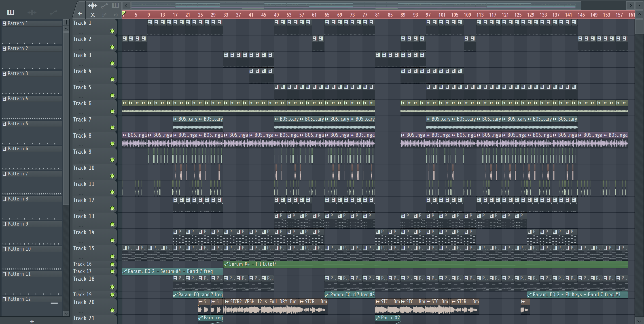
Task: Click the X crossfade icon in playlist toolbar
Action: coord(93,15)
